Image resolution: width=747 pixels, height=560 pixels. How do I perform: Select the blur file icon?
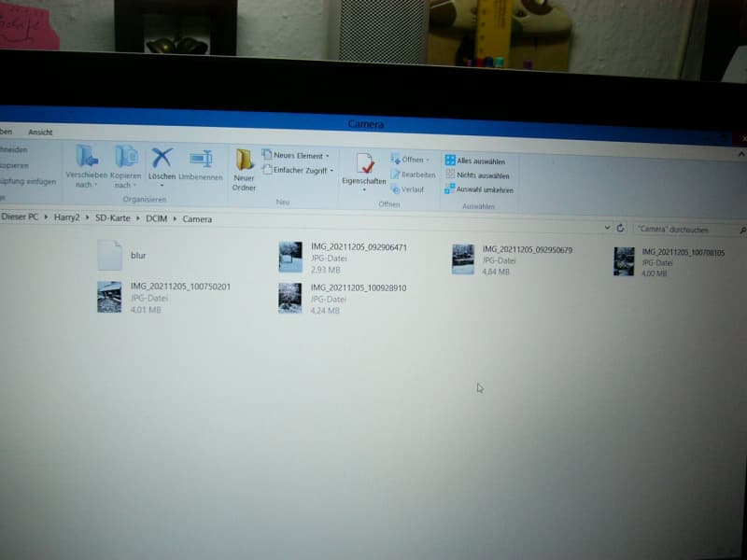(x=109, y=255)
